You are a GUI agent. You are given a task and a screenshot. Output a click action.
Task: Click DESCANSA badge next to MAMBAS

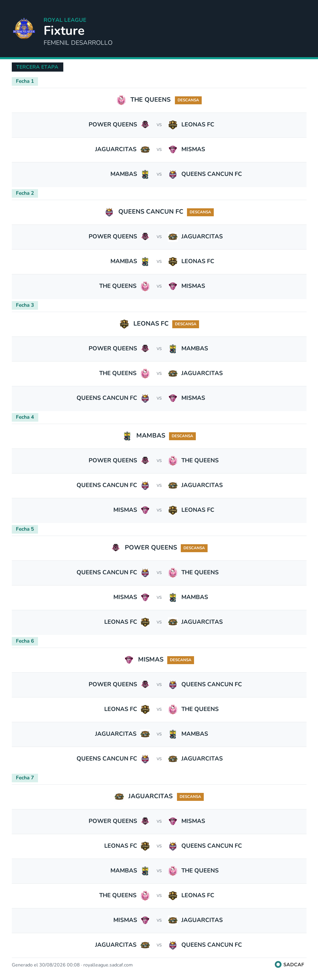(x=182, y=436)
